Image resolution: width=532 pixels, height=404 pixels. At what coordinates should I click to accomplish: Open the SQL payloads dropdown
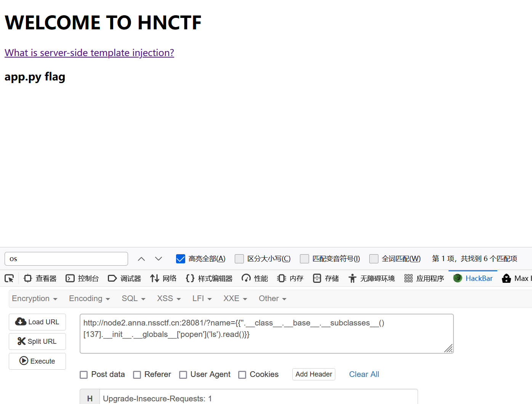[133, 298]
